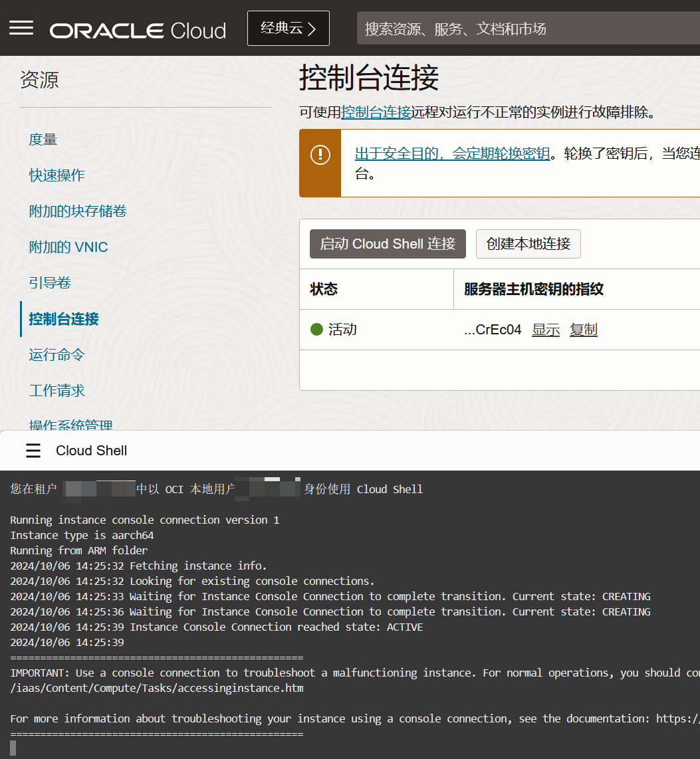Click the 'Fetching instance info.' terminal line
This screenshot has height=759, width=700.
coord(138,566)
